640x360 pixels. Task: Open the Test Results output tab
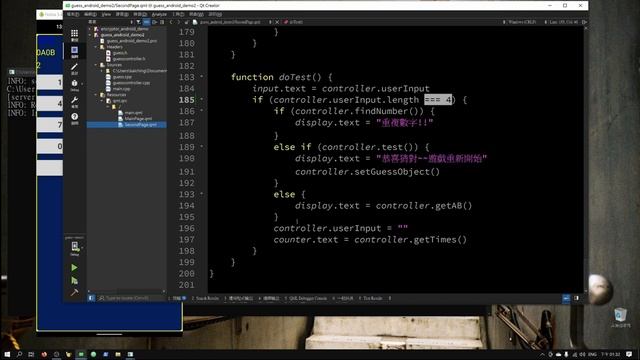(x=371, y=298)
